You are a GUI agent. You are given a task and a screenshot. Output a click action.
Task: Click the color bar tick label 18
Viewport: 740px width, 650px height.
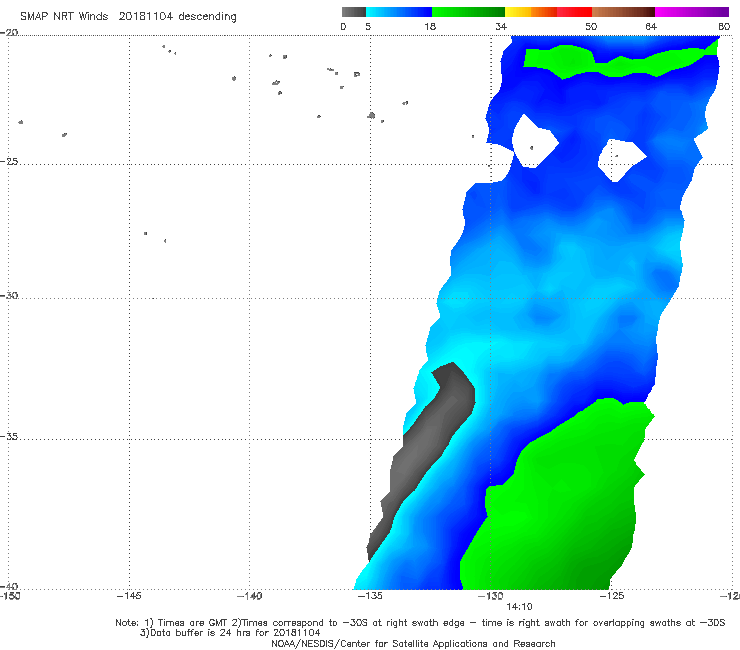(x=430, y=26)
